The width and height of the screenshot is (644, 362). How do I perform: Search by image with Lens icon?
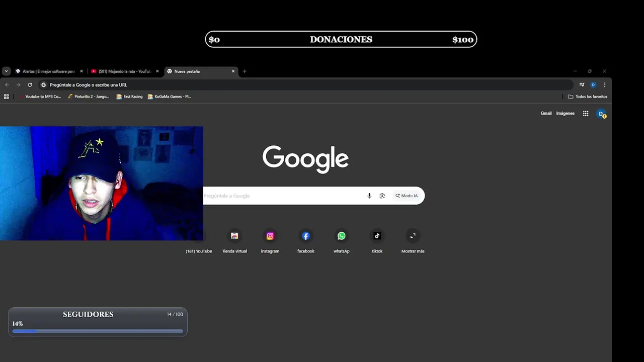tap(382, 196)
